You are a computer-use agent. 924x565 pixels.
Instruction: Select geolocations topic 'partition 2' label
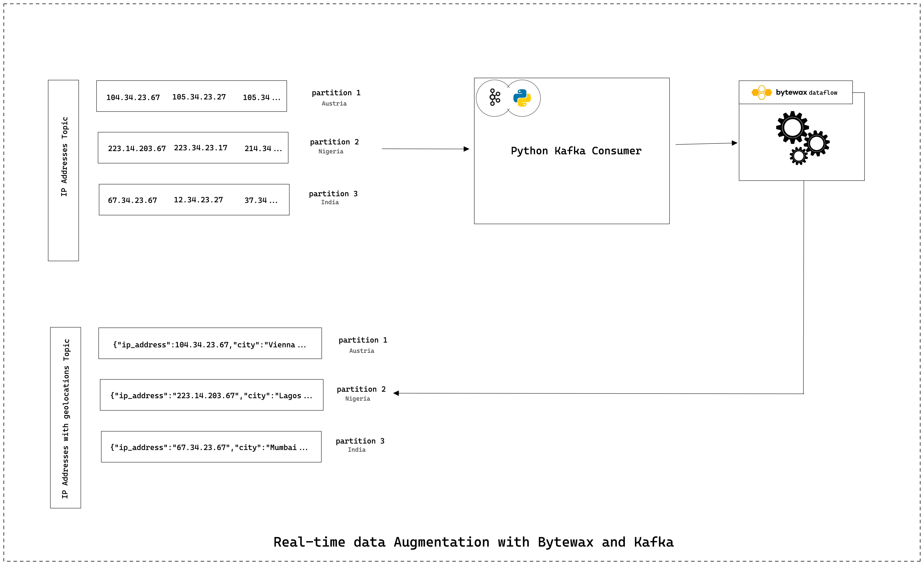pyautogui.click(x=361, y=389)
